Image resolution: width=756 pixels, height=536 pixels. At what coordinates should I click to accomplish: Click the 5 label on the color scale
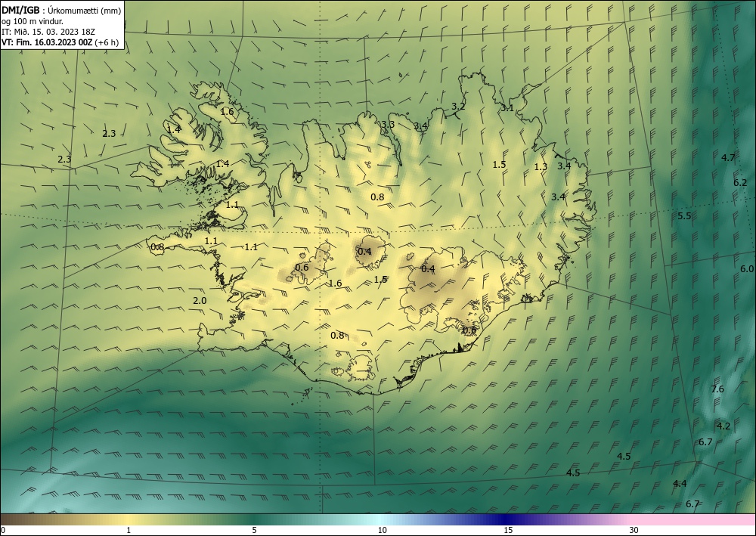[254, 530]
